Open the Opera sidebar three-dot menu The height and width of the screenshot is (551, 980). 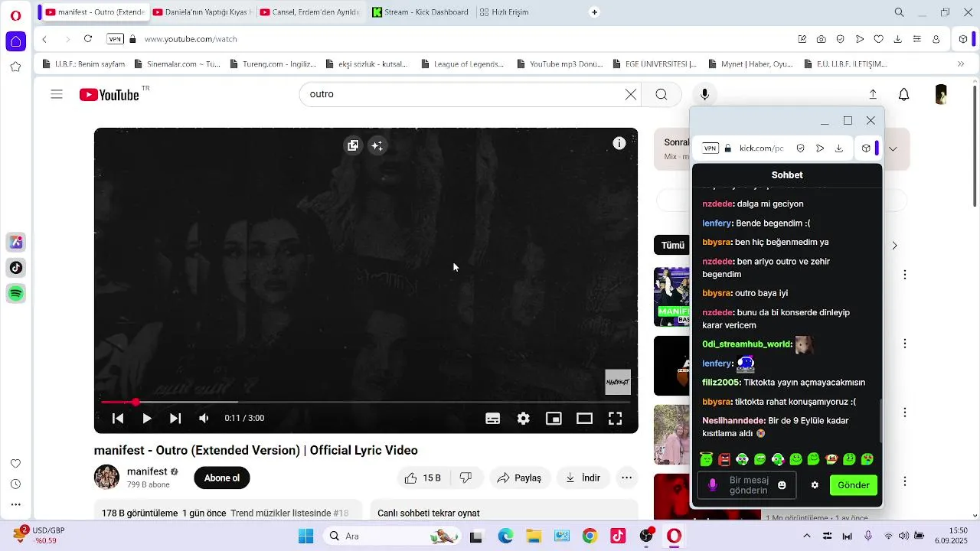coord(15,504)
